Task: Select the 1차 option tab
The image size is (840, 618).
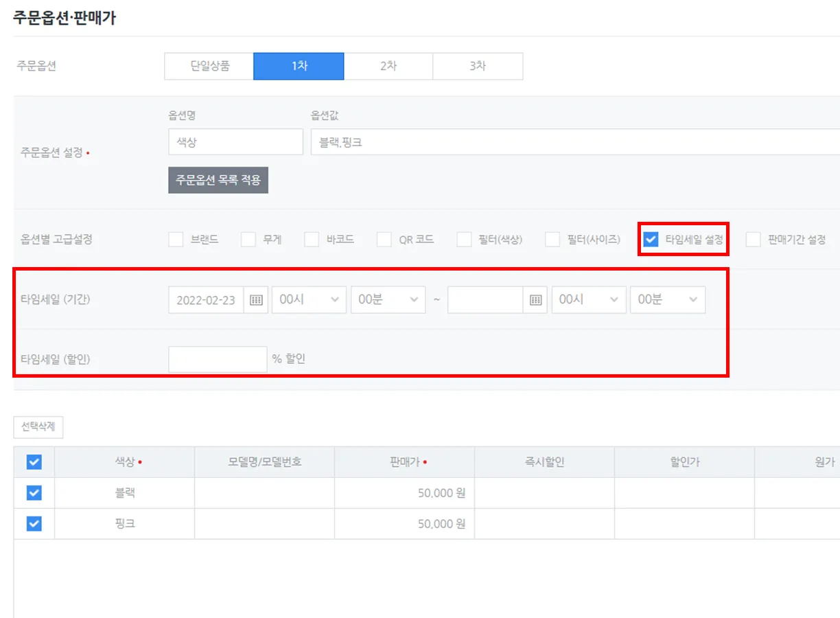Action: (299, 67)
